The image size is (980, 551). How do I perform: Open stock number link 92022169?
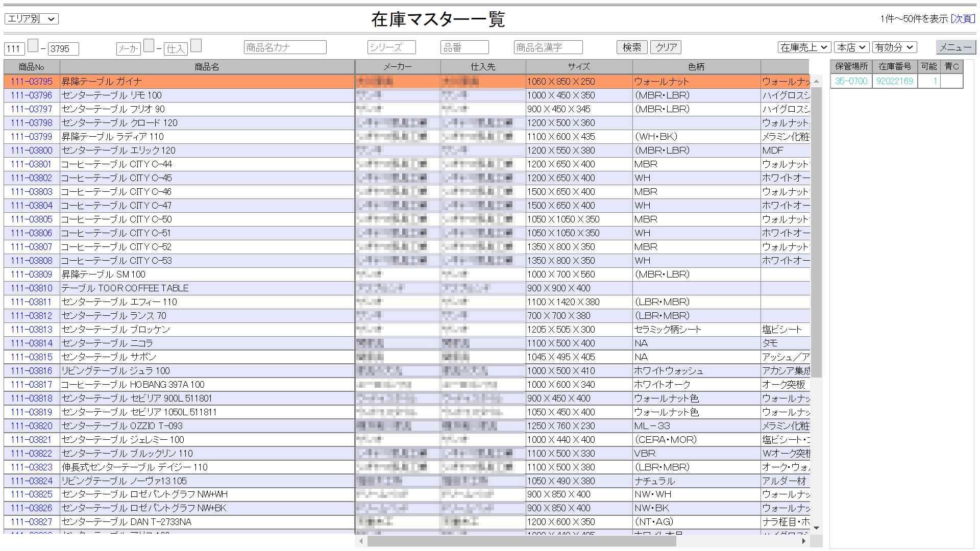[895, 81]
